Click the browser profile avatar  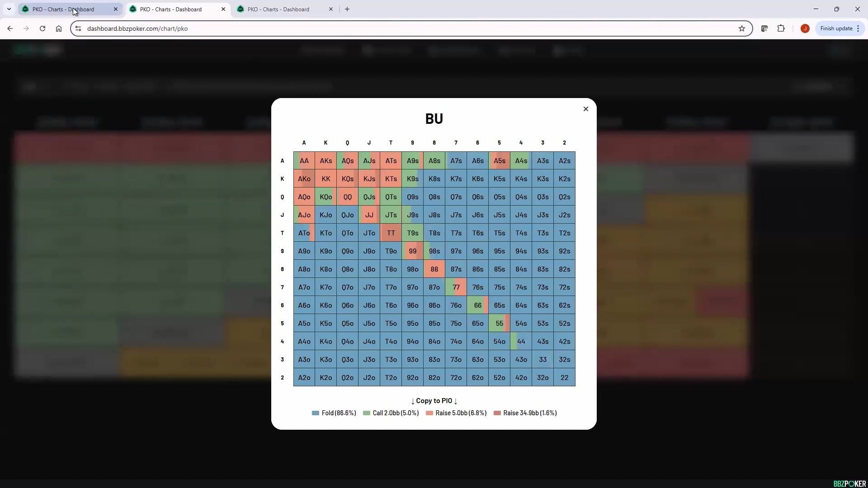[805, 28]
